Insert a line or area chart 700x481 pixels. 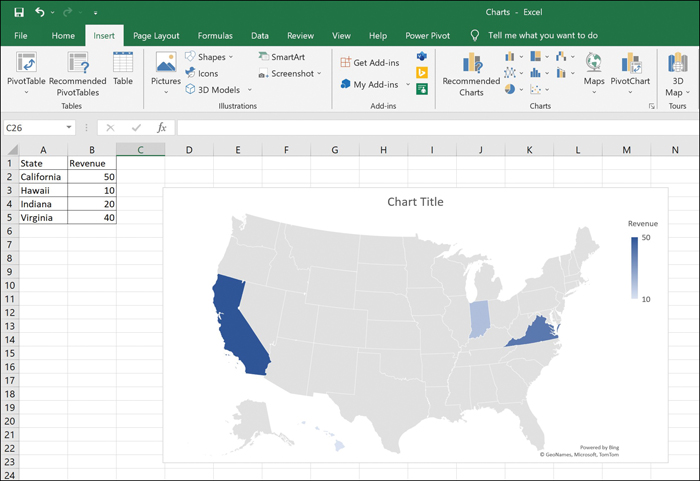pyautogui.click(x=510, y=73)
